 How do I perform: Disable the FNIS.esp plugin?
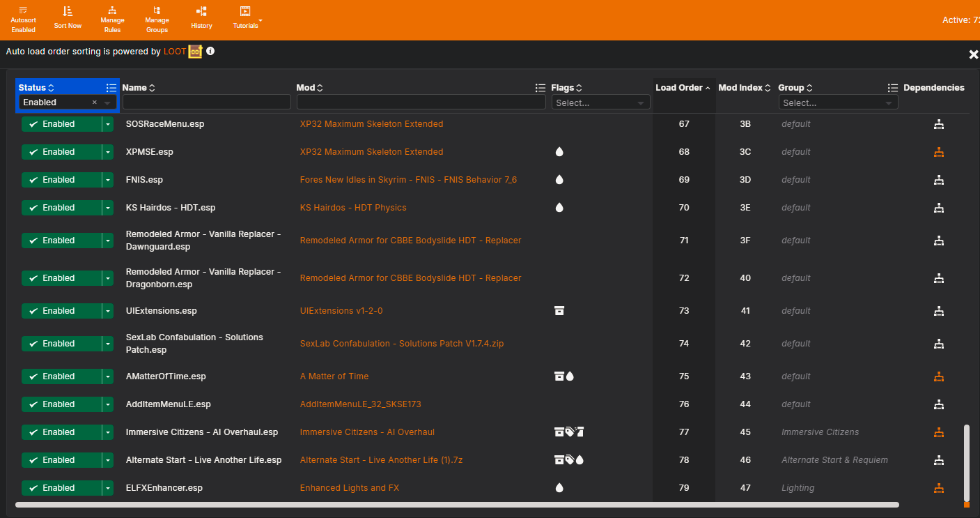pos(61,180)
